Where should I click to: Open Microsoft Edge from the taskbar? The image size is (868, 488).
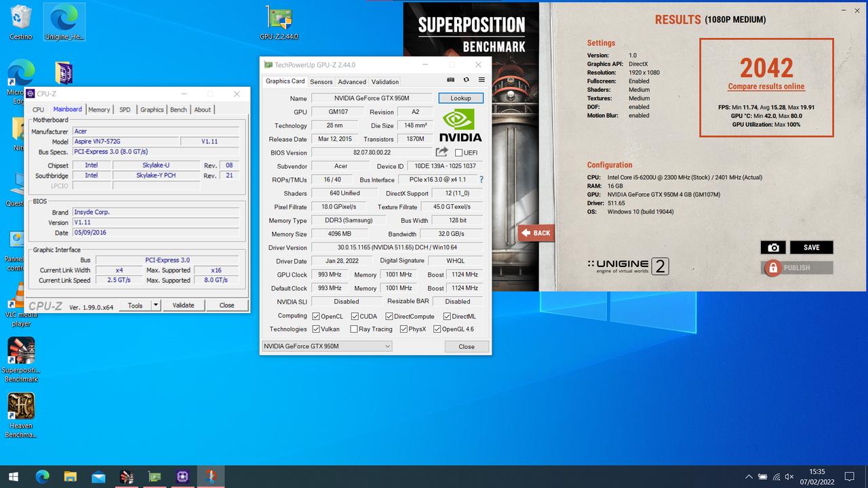42,476
